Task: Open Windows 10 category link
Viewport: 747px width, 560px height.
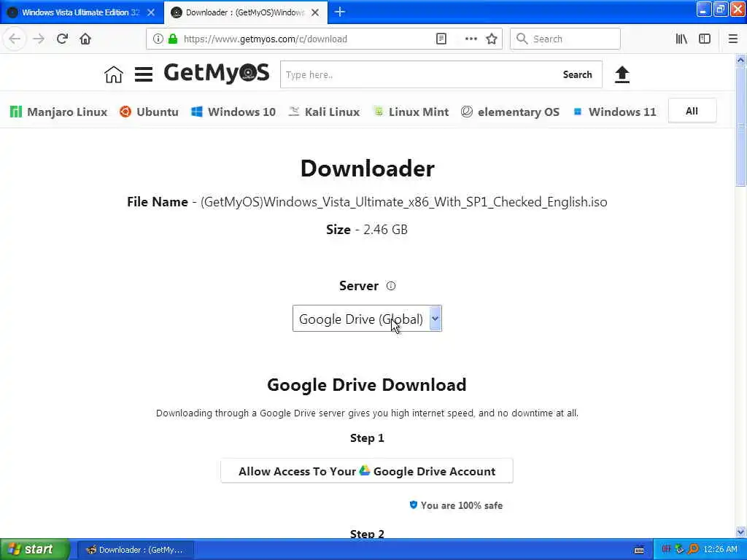Action: pyautogui.click(x=233, y=112)
